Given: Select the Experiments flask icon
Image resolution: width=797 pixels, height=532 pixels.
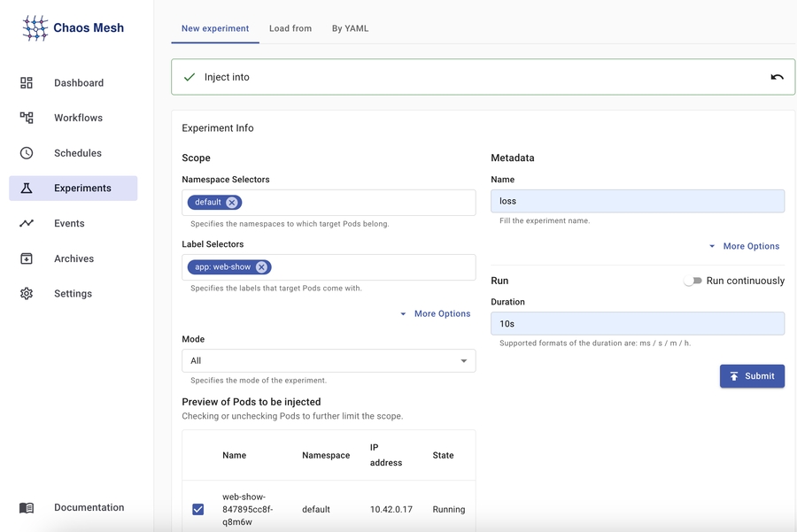Looking at the screenshot, I should (x=27, y=189).
